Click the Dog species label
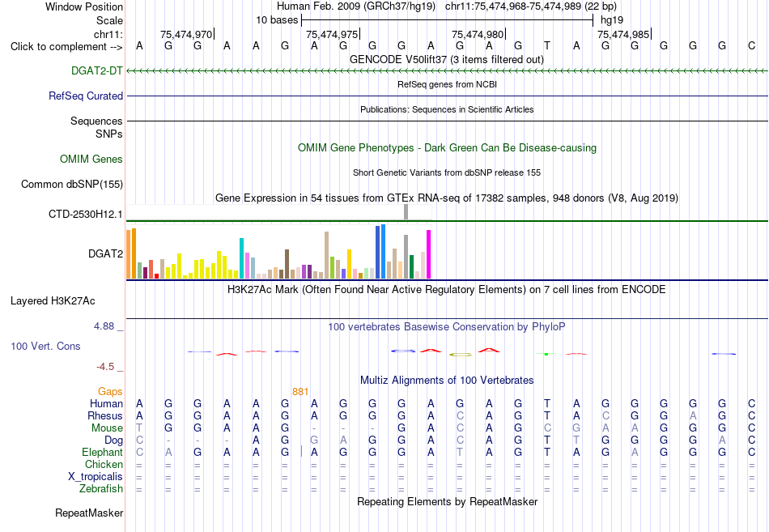 (x=113, y=440)
